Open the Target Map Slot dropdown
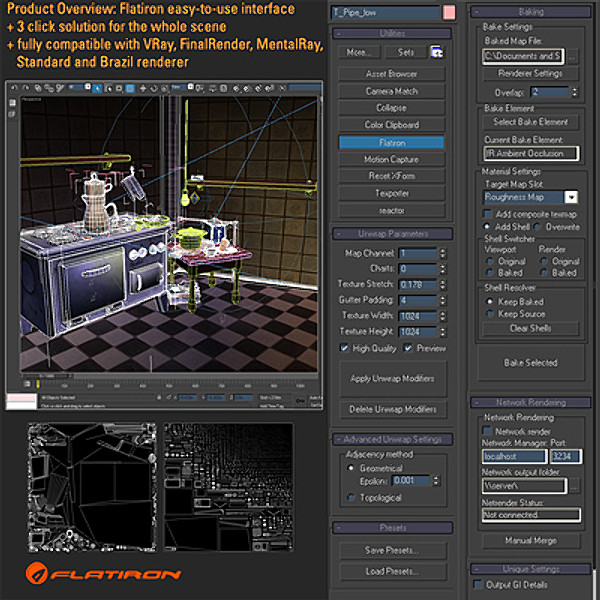Image resolution: width=600 pixels, height=600 pixels. pyautogui.click(x=571, y=197)
